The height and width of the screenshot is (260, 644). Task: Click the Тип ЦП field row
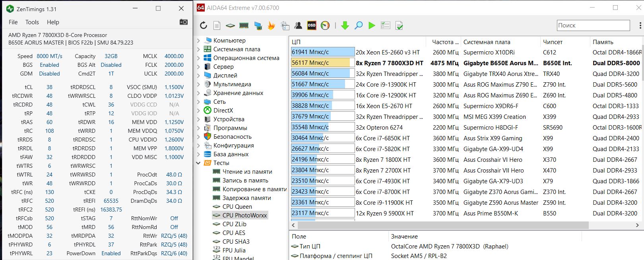(x=467, y=246)
